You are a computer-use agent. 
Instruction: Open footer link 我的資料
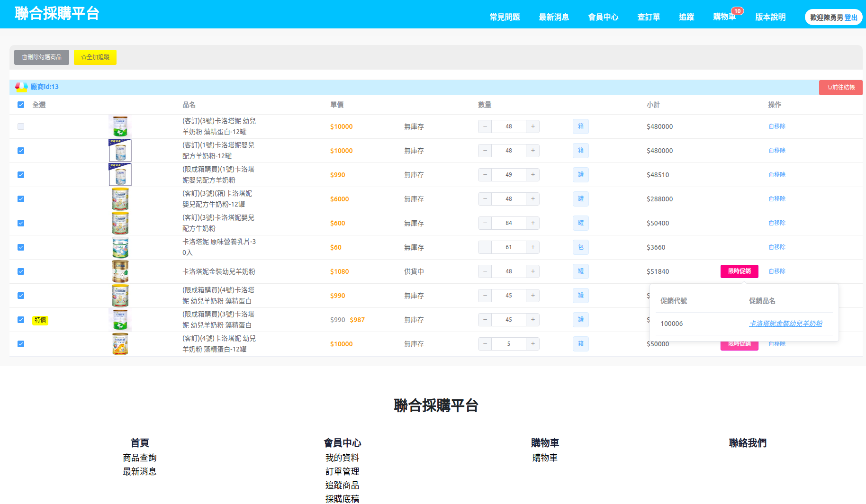[342, 458]
